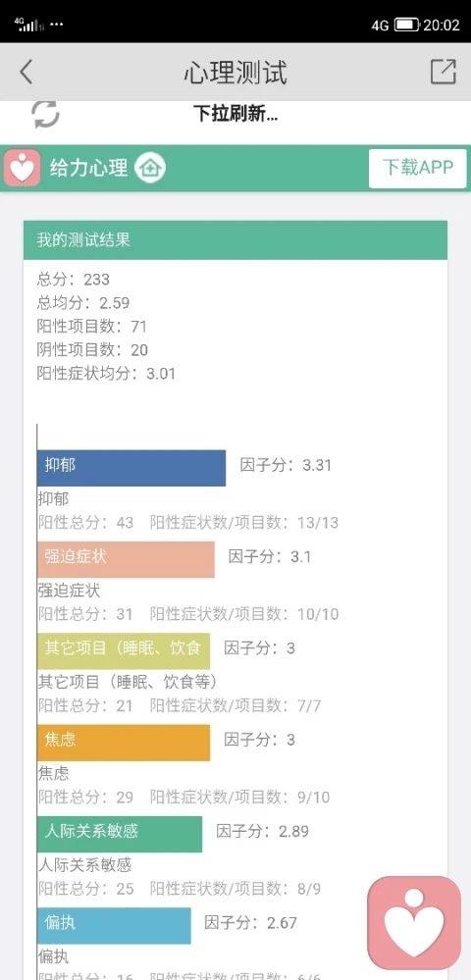Select the yellow 其它项目 bar
471x980 pixels.
[x=124, y=651]
